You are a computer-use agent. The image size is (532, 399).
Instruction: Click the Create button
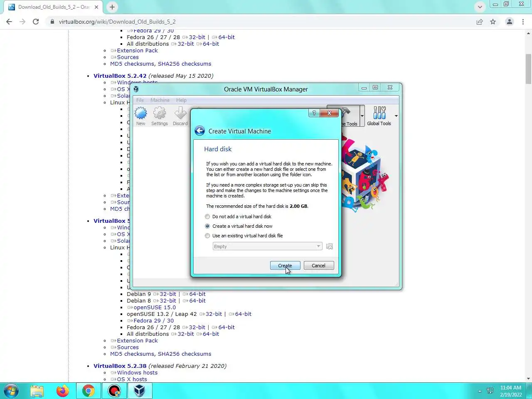point(285,266)
